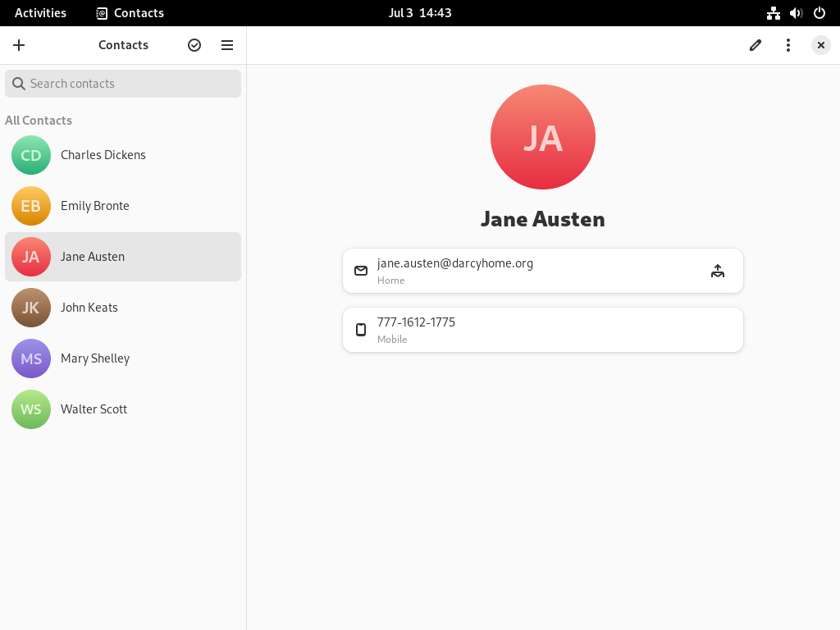Click the MS avatar of Mary Shelley
840x630 pixels.
31,358
